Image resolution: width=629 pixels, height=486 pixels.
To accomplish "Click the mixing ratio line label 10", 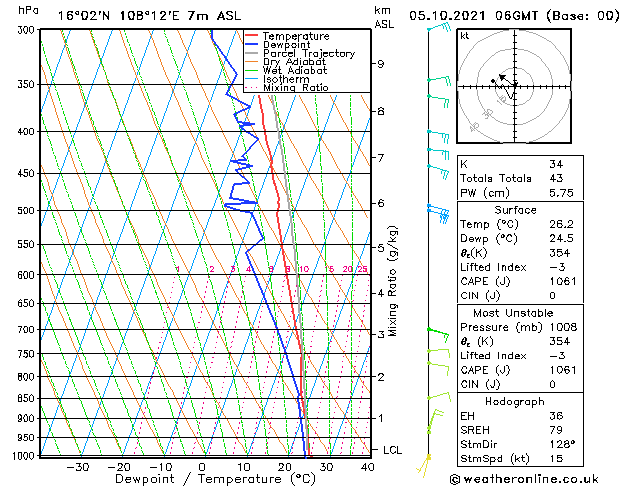I will click(304, 269).
